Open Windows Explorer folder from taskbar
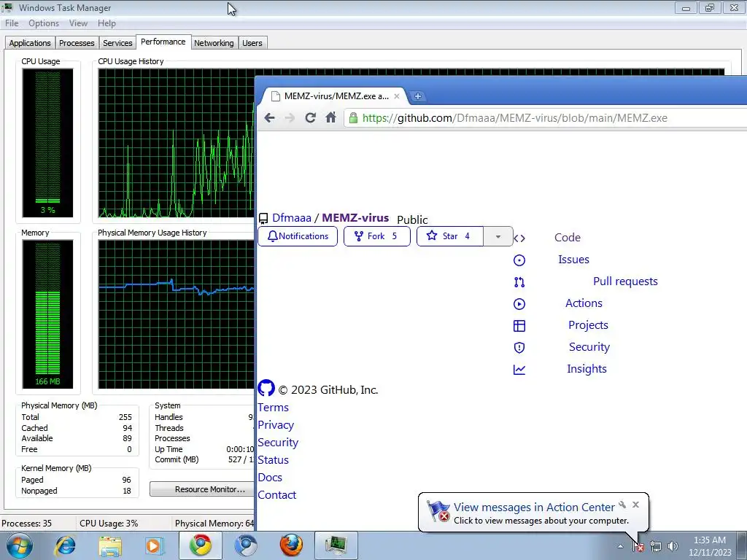 pos(110,545)
